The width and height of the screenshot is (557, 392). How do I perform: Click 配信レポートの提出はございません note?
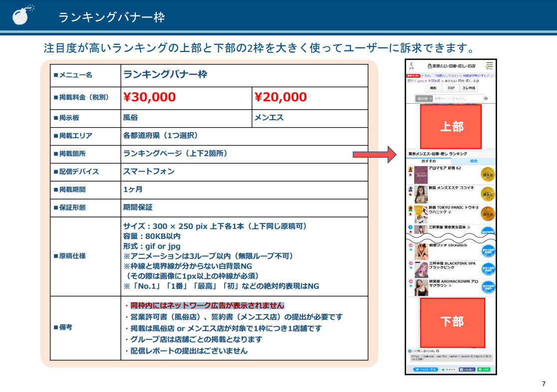coord(186,351)
